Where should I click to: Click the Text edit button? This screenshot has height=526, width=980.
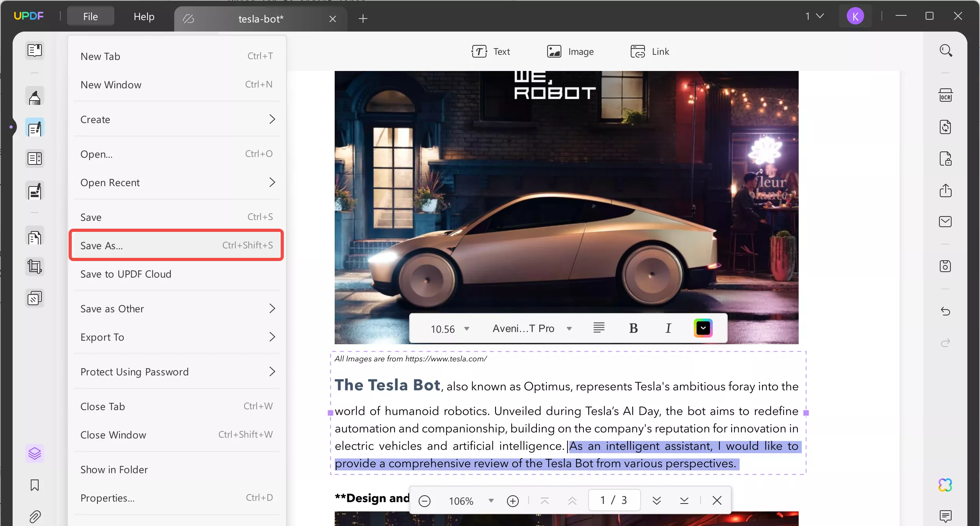(x=491, y=52)
